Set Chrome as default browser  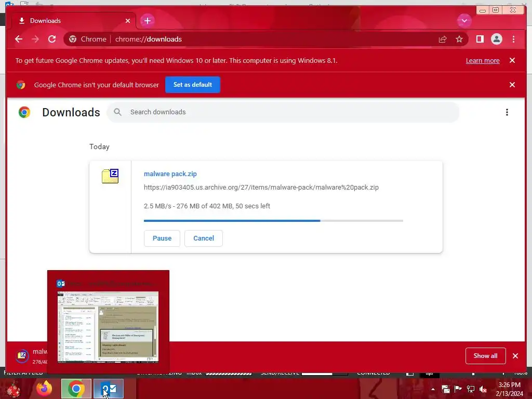pos(192,85)
